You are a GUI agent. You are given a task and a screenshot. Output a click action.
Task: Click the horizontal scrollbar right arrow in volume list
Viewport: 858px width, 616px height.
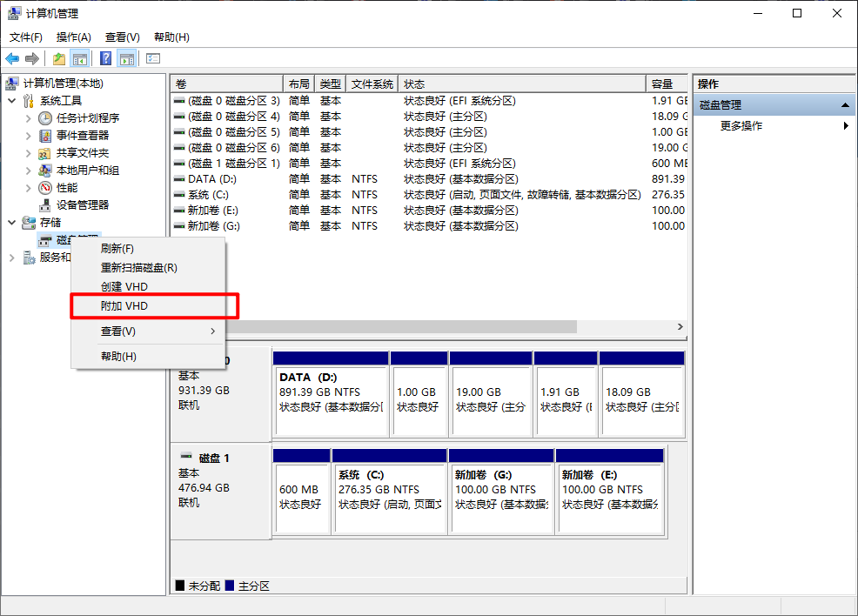tap(680, 327)
